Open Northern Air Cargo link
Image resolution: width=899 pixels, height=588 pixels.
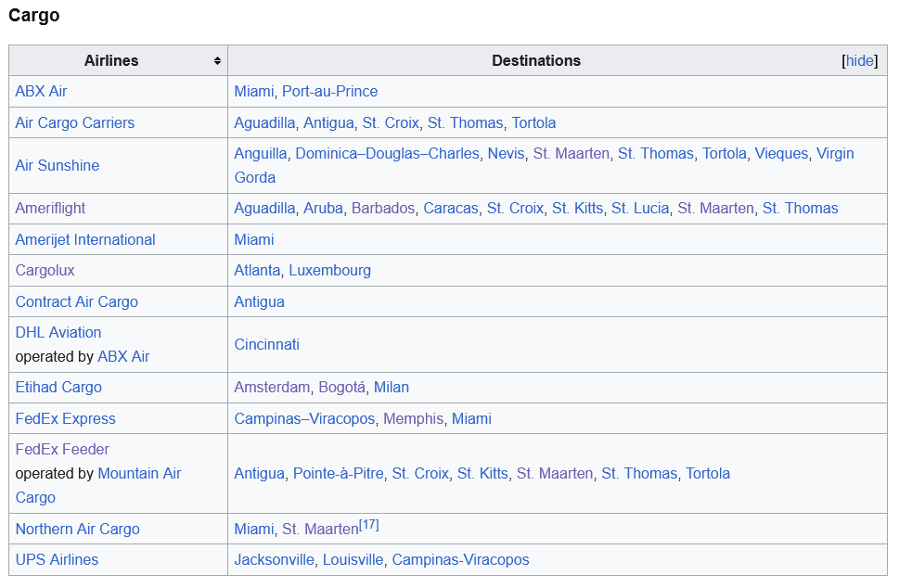click(77, 530)
